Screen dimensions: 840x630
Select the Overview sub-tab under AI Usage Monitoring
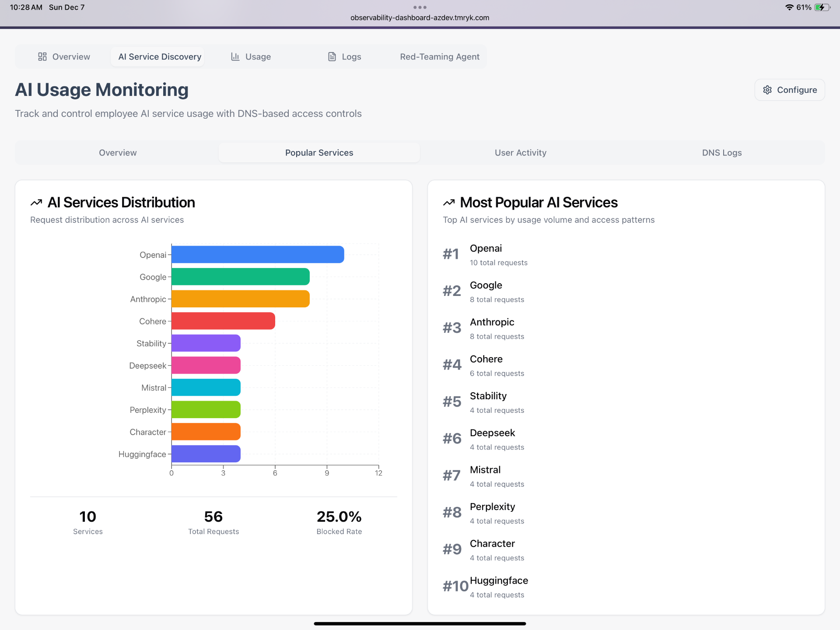pyautogui.click(x=118, y=153)
